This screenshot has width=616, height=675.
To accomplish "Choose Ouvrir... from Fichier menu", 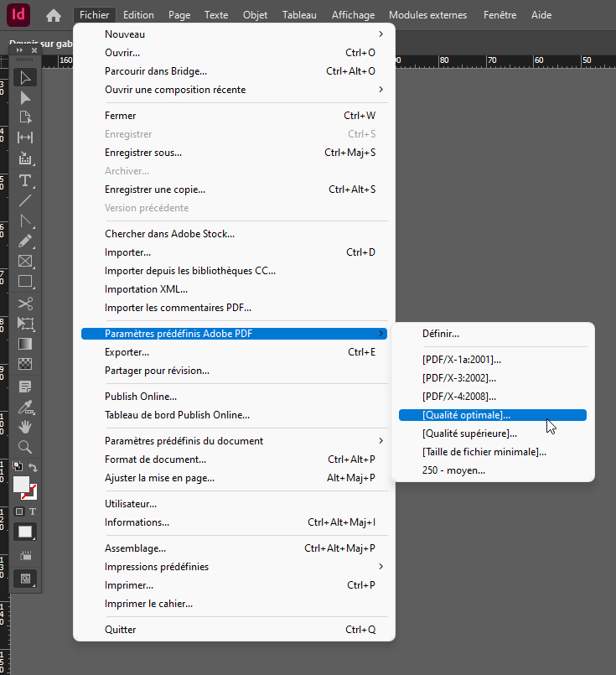I will coord(234,53).
